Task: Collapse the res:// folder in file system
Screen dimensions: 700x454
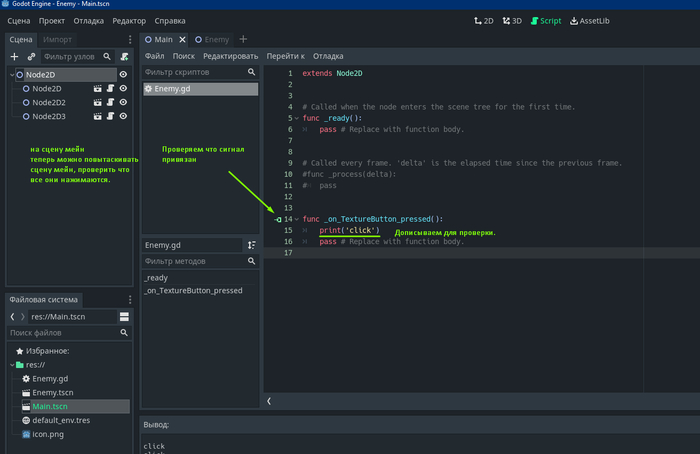Action: pos(11,365)
